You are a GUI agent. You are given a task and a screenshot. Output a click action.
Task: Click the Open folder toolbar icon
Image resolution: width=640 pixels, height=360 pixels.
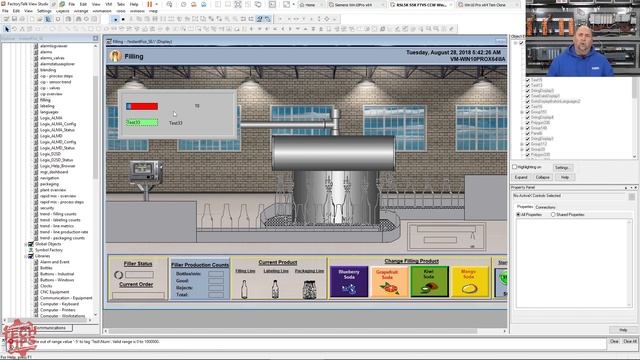pos(40,19)
